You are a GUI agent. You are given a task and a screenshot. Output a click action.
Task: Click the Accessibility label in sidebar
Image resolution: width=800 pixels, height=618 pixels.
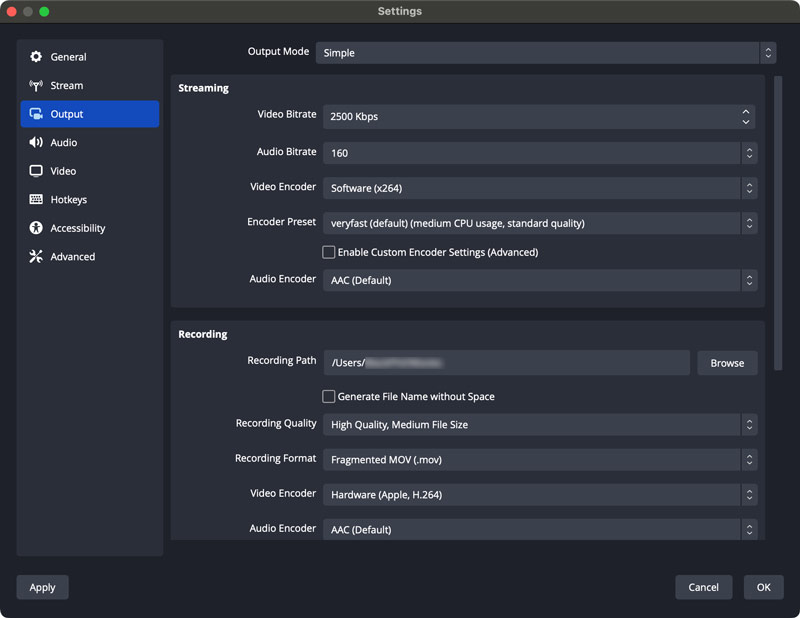tap(78, 228)
